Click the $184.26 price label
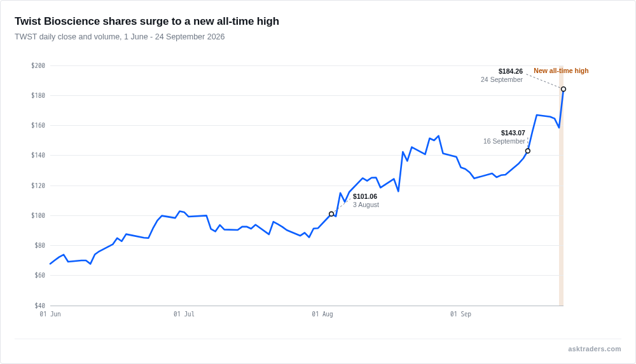Image resolution: width=636 pixels, height=364 pixels. 511,71
